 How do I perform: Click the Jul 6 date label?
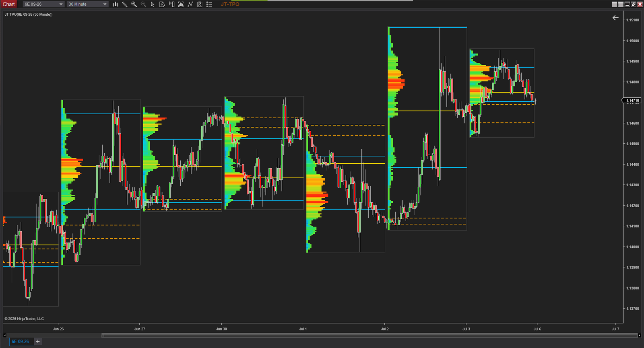coord(537,329)
